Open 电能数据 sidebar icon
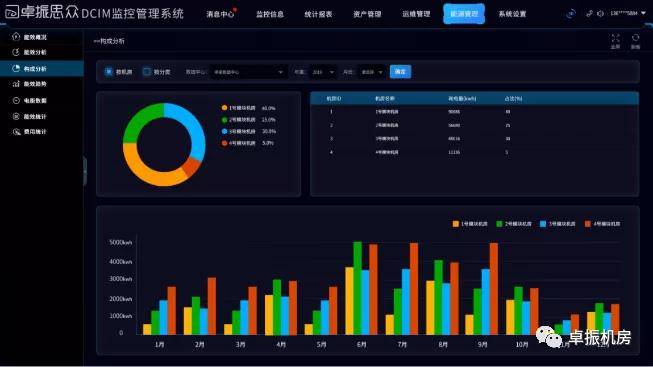The image size is (653, 367). tap(16, 100)
